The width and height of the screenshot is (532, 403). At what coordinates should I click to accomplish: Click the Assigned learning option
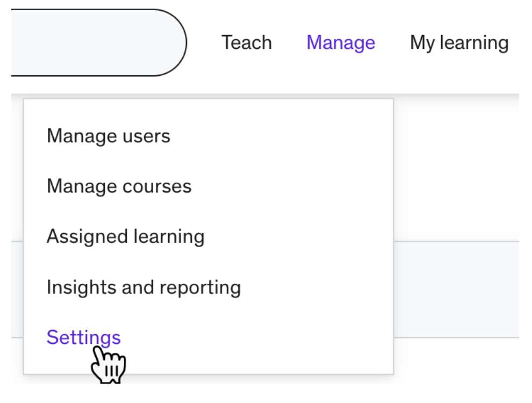pos(126,236)
